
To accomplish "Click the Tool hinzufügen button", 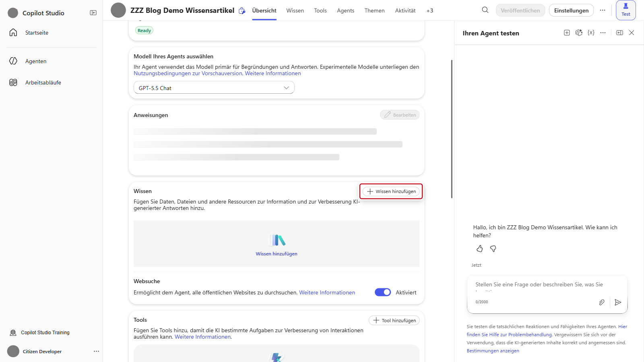I will click(x=394, y=320).
